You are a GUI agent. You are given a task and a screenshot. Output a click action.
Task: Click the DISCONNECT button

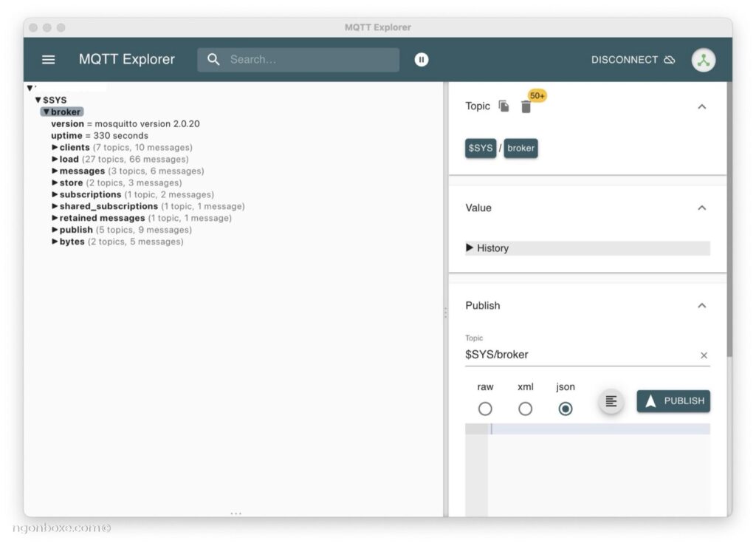click(x=633, y=60)
